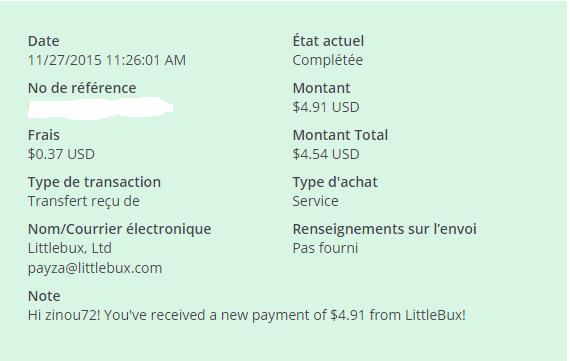Click the Hi zinou72 payment note text

click(246, 315)
